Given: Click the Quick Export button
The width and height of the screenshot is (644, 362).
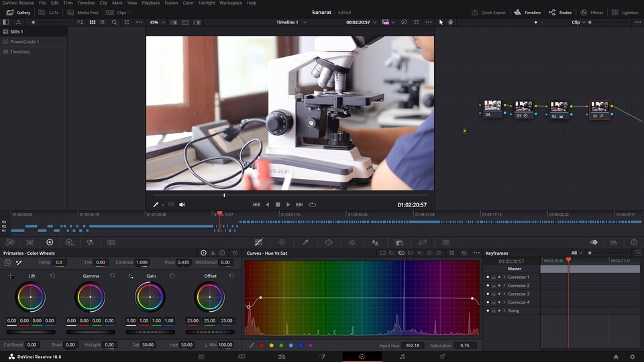Looking at the screenshot, I should 489,13.
